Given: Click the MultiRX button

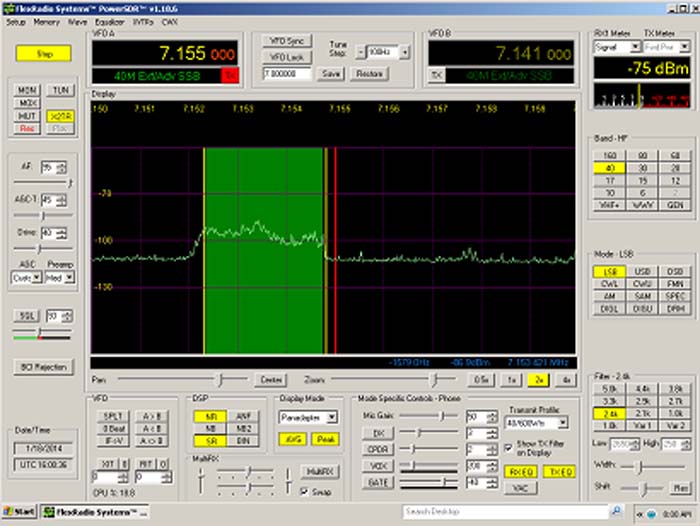Looking at the screenshot, I should [320, 472].
